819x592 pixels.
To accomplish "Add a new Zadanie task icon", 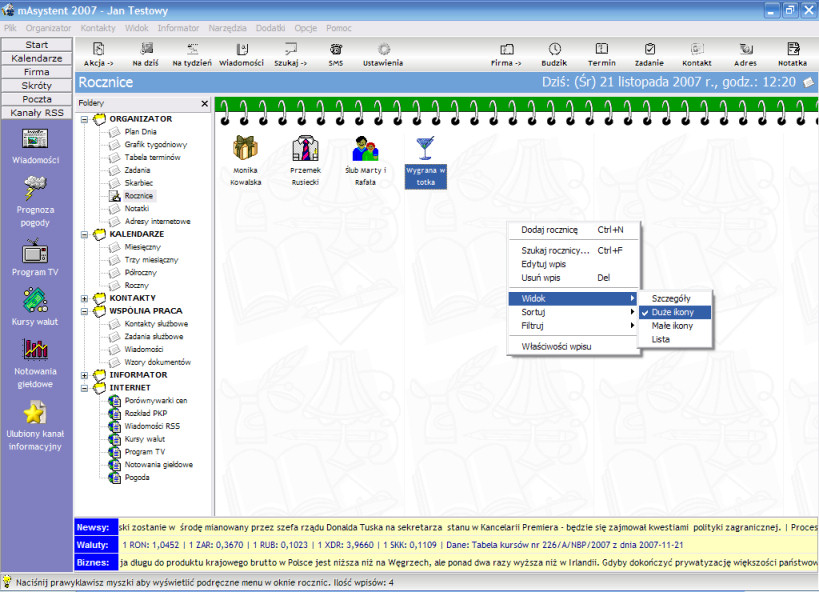I will pos(649,54).
